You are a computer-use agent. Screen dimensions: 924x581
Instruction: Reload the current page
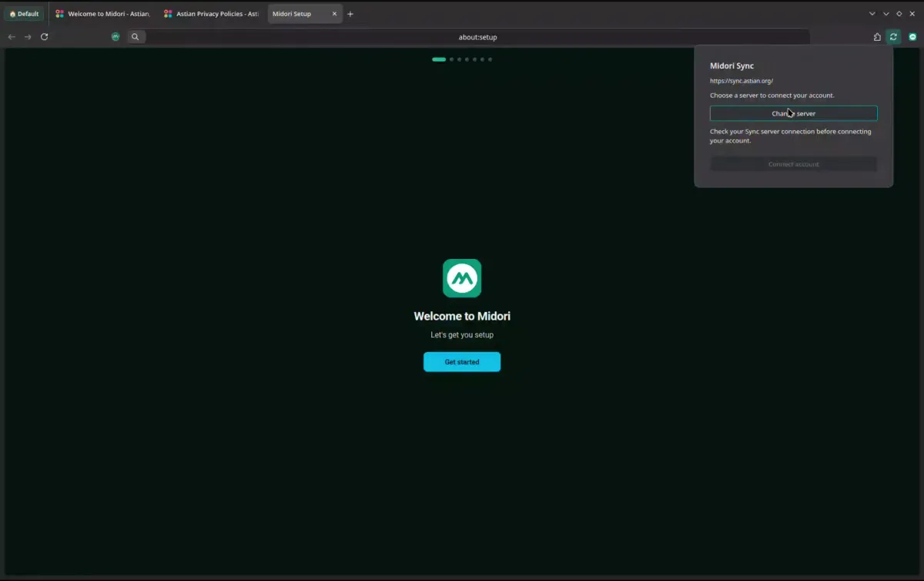click(45, 37)
